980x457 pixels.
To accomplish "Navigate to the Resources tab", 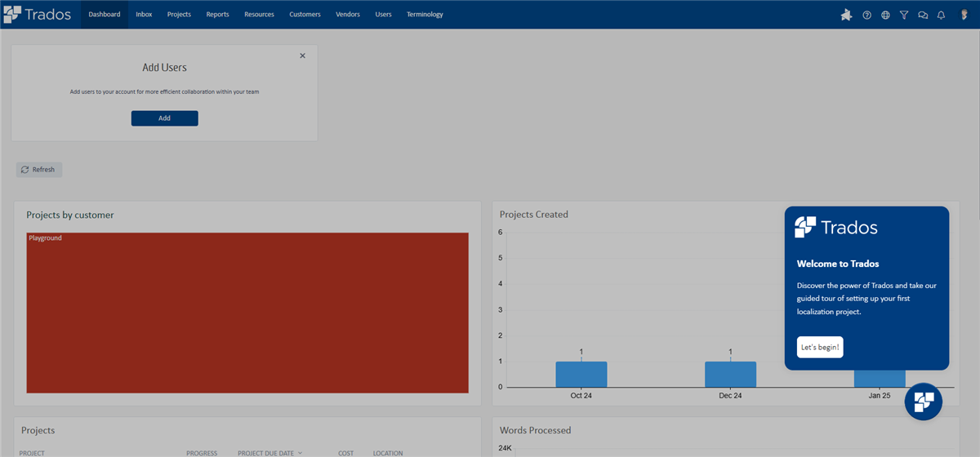I will 259,15.
